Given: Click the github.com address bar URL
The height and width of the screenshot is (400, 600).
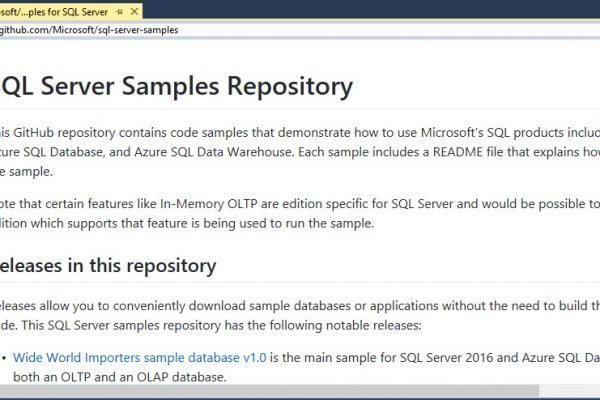Looking at the screenshot, I should (x=89, y=30).
